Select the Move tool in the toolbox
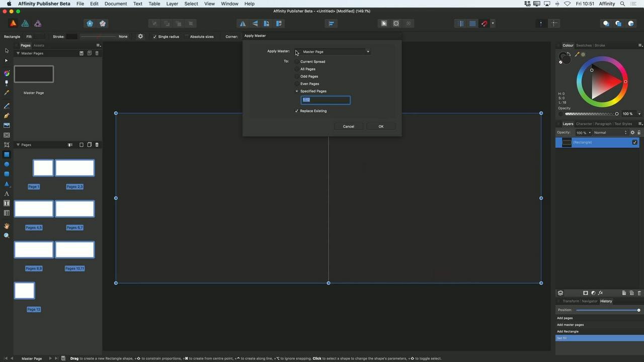This screenshot has height=362, width=644. coord(7,51)
